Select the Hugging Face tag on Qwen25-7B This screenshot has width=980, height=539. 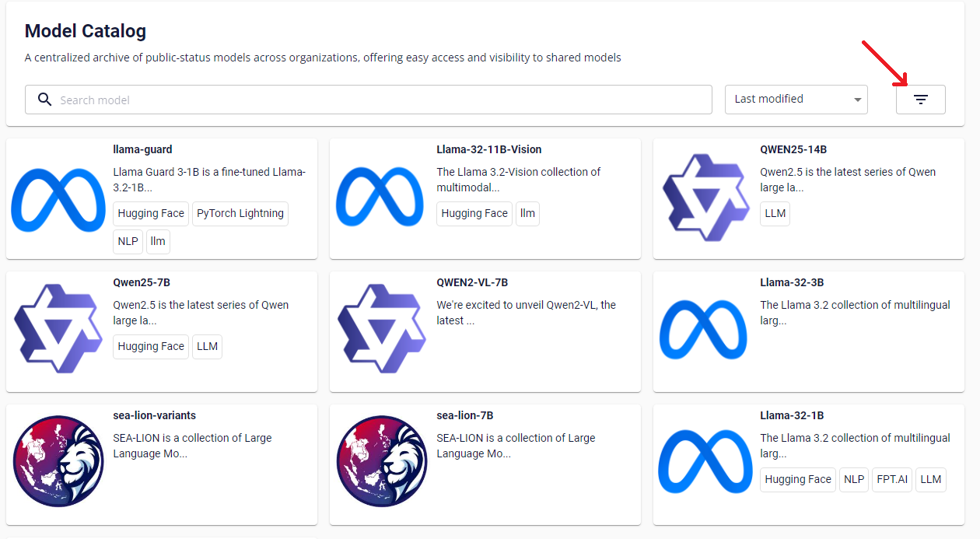[x=152, y=347]
